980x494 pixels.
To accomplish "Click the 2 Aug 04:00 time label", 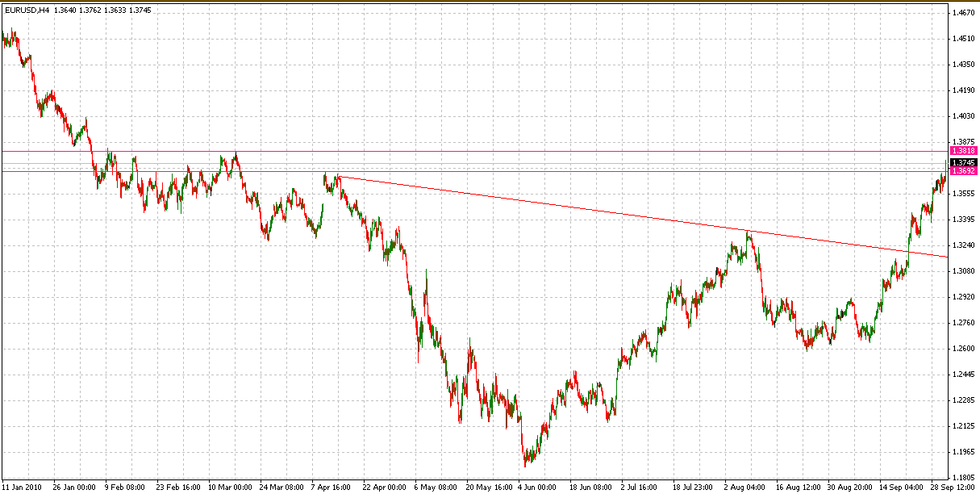I will 744,488.
